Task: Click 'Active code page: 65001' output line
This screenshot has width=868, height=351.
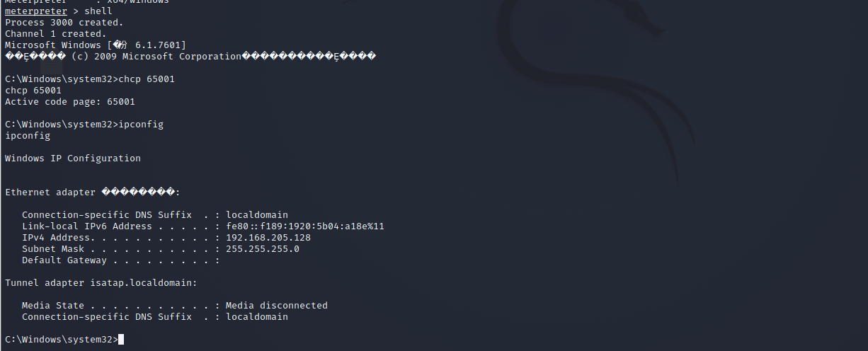Action: tap(70, 102)
